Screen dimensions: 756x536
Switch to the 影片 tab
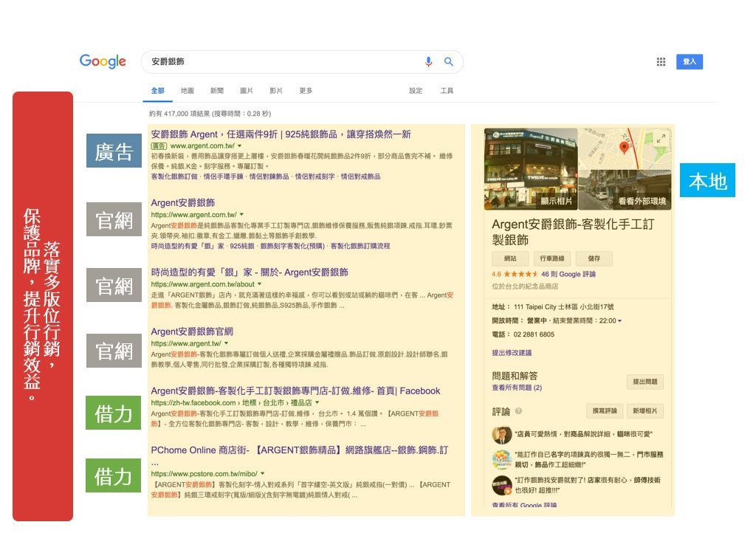tap(276, 91)
